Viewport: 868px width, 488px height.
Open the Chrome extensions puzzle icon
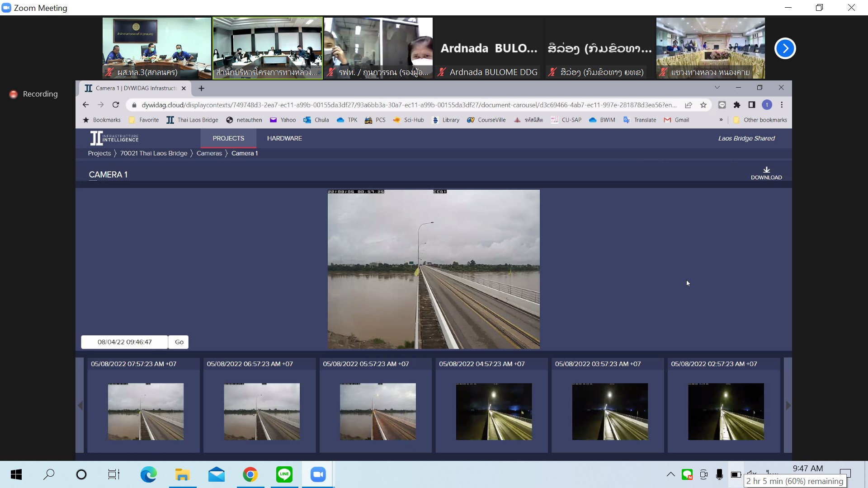pyautogui.click(x=736, y=105)
